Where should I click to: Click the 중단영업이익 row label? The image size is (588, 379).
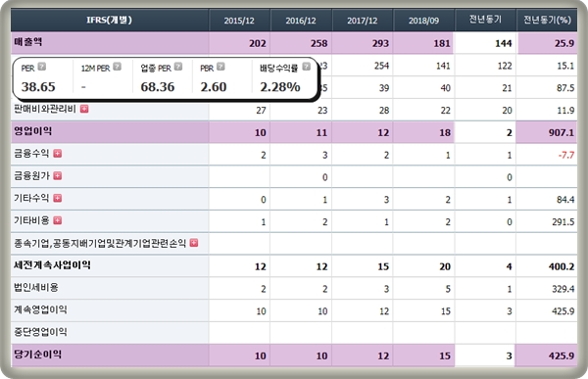pos(40,332)
